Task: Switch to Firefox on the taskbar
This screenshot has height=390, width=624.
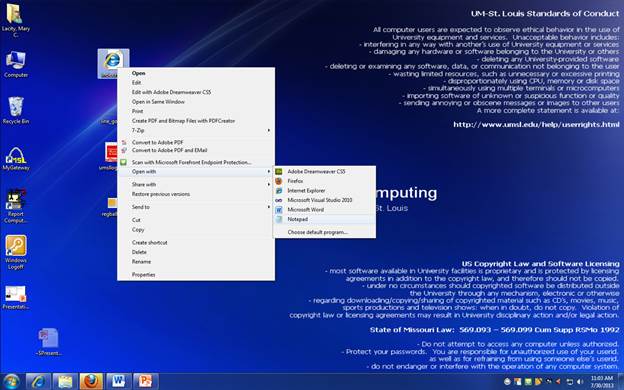Action: click(92, 382)
